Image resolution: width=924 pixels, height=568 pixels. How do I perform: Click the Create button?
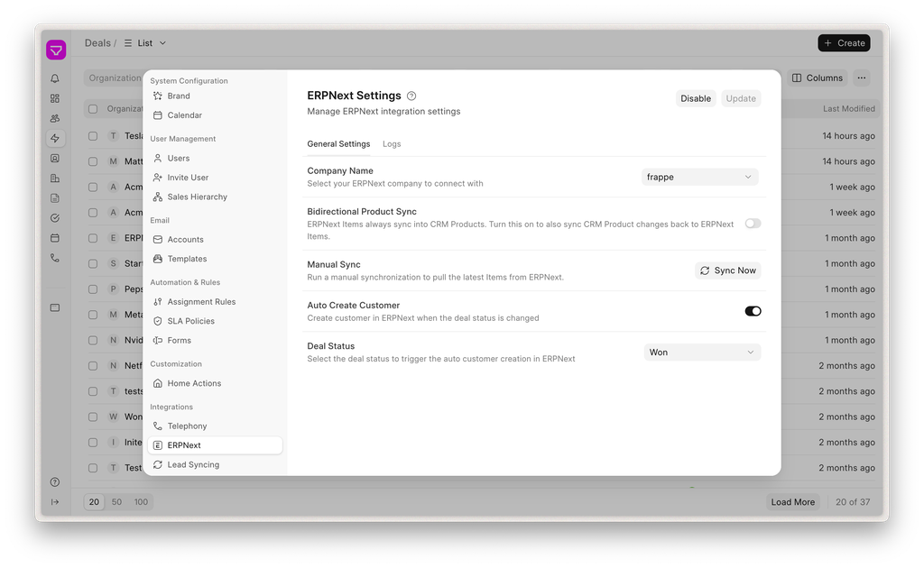click(844, 43)
